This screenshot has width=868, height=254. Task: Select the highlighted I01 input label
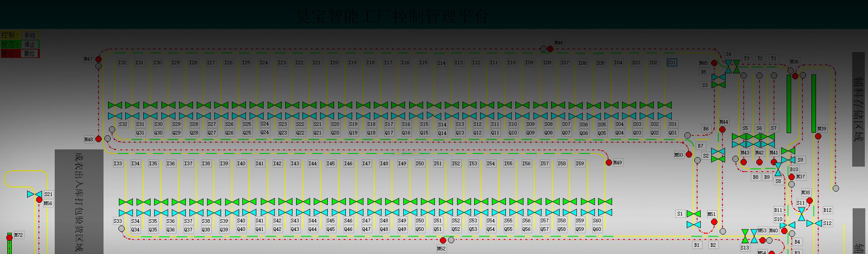click(672, 62)
